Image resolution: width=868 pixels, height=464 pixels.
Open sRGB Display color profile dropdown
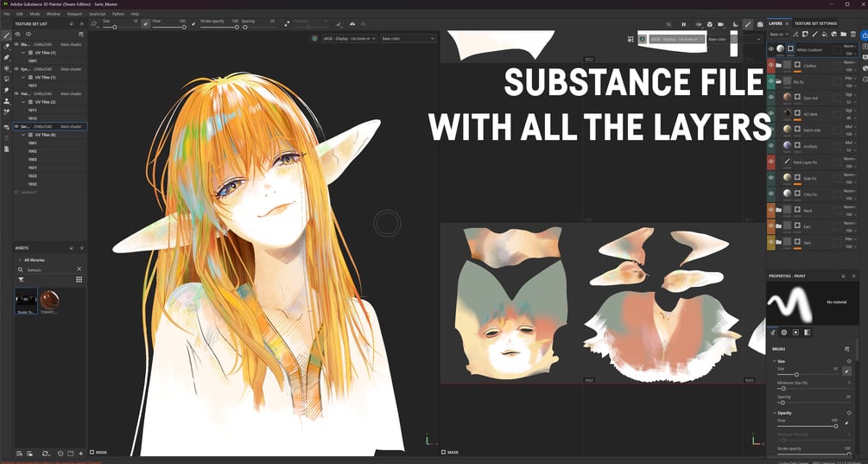coord(349,39)
